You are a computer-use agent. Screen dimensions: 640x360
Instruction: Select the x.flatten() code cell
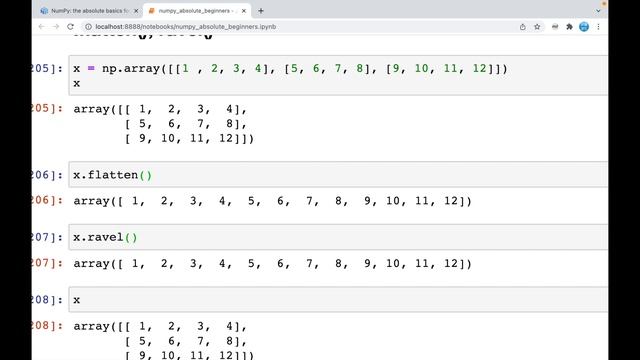(338, 175)
